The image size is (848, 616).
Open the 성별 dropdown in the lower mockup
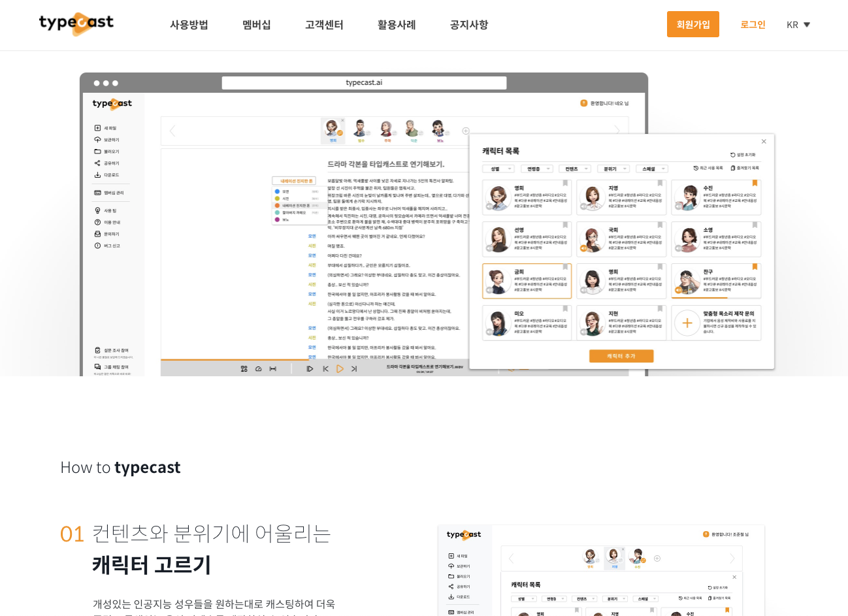coord(524,599)
